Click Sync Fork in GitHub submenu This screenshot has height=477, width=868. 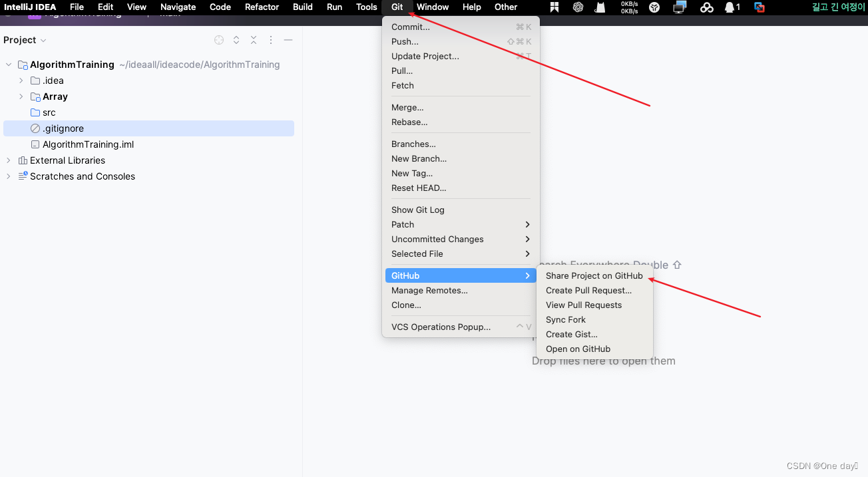point(594,320)
